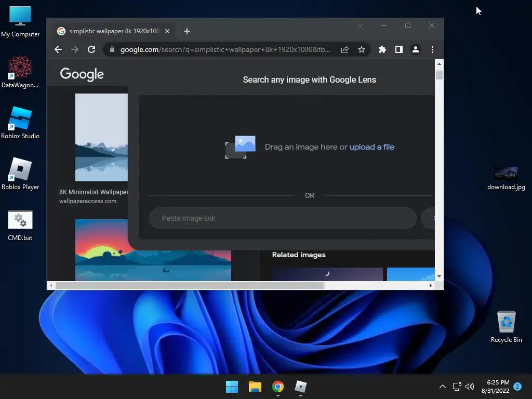Click Roblox icon in taskbar
532x399 pixels.
[301, 387]
